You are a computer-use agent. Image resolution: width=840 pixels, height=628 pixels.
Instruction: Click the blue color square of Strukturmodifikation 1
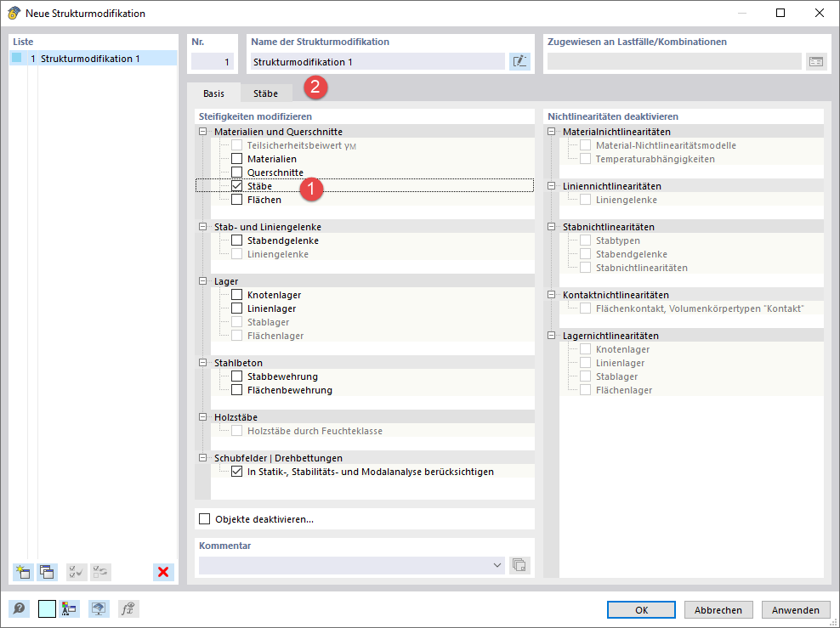coord(17,58)
